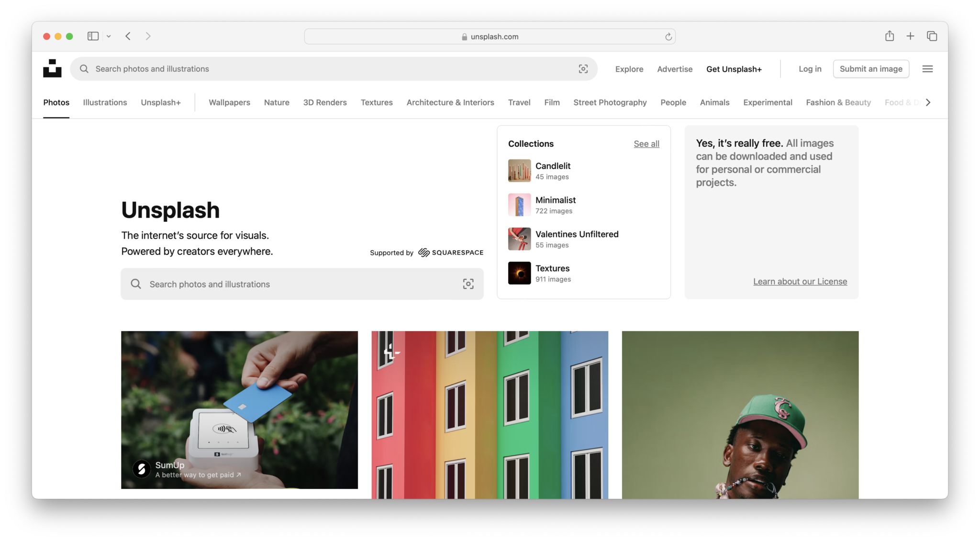Expand collections via the See all link
Image resolution: width=980 pixels, height=541 pixels.
coord(646,144)
